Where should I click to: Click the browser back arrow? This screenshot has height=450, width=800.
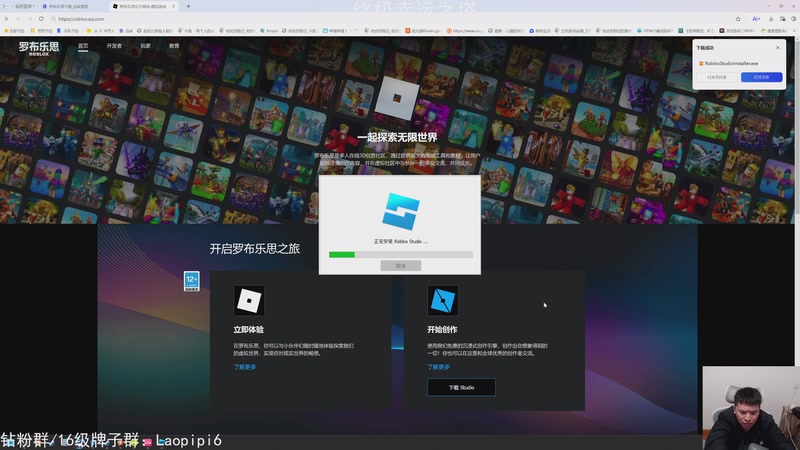click(x=18, y=19)
